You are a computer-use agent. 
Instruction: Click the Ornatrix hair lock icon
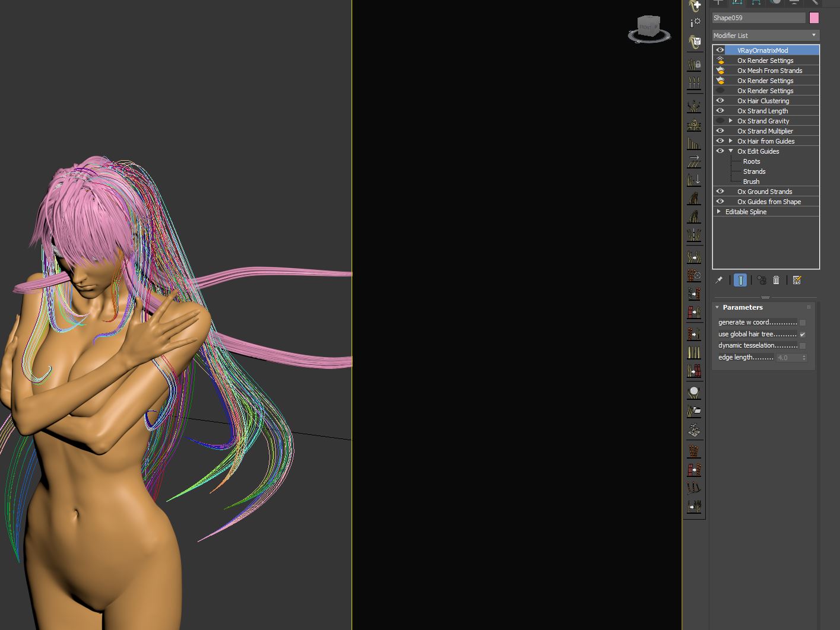(x=694, y=64)
